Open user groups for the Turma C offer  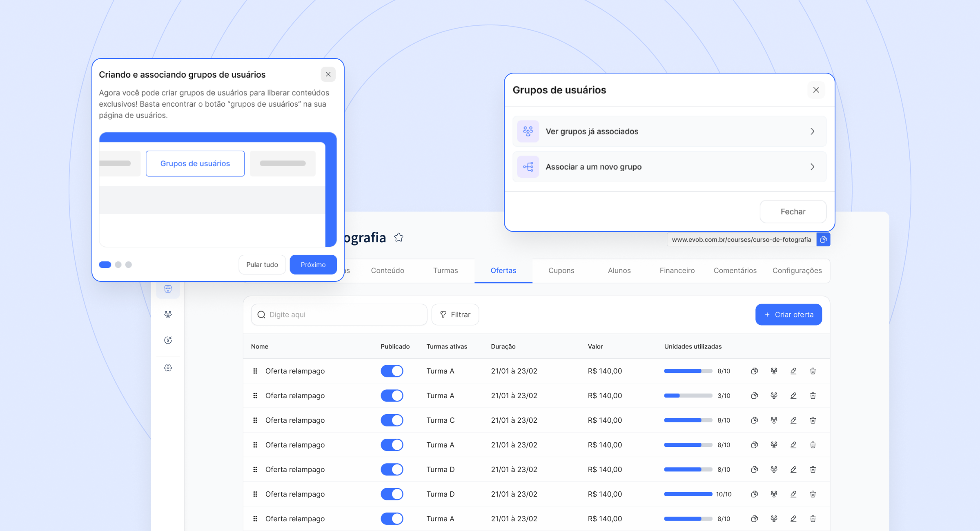tap(774, 420)
